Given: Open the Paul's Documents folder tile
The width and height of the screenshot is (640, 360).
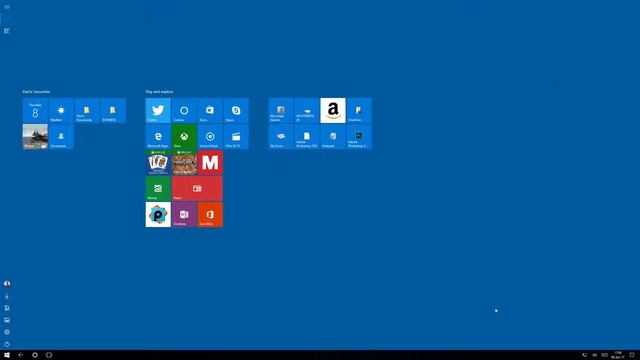Looking at the screenshot, I should (x=87, y=110).
